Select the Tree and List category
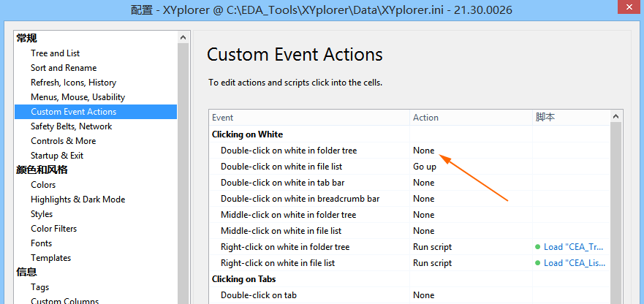 click(55, 53)
